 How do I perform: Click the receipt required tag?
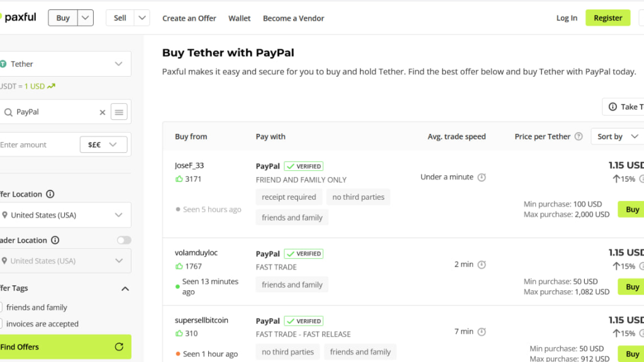[289, 197]
